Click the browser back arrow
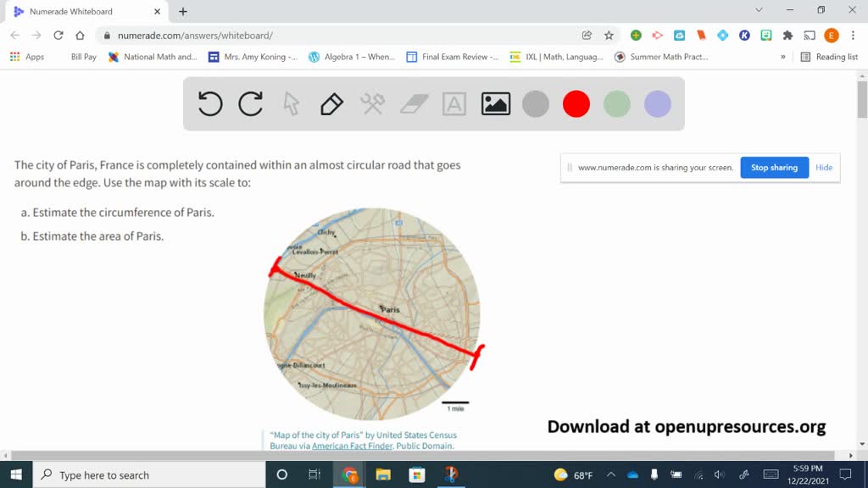This screenshot has height=488, width=868. click(15, 36)
